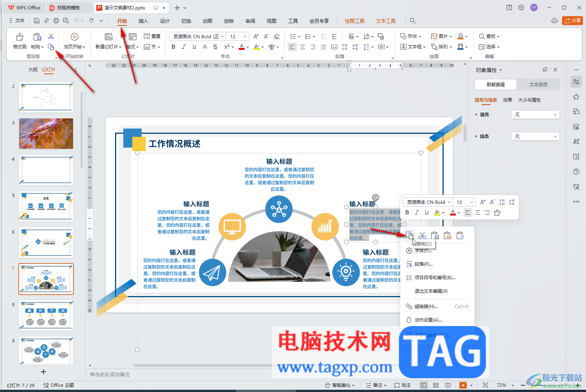586x392 pixels.
Task: Toggle Italic in the floating mini toolbar
Action: 417,212
